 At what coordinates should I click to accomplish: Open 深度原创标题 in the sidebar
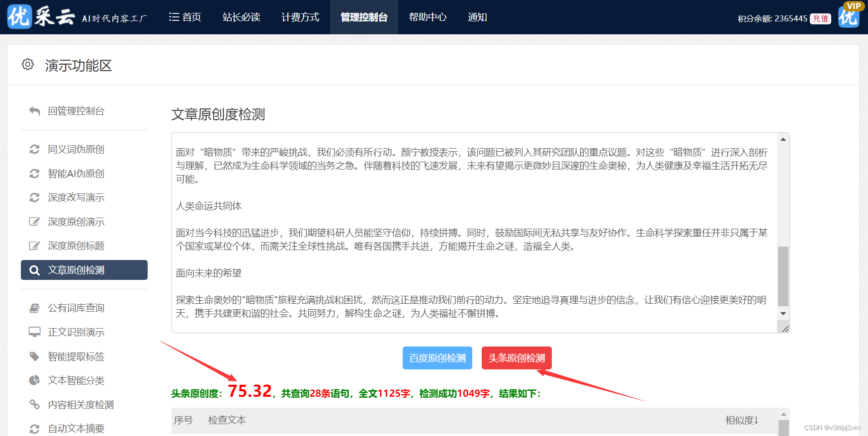(76, 246)
